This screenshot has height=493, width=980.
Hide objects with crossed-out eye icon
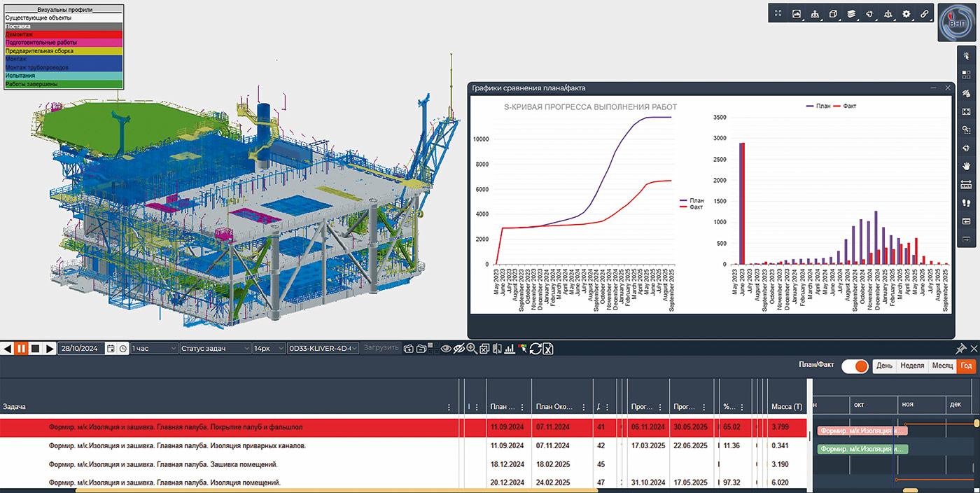coord(458,349)
